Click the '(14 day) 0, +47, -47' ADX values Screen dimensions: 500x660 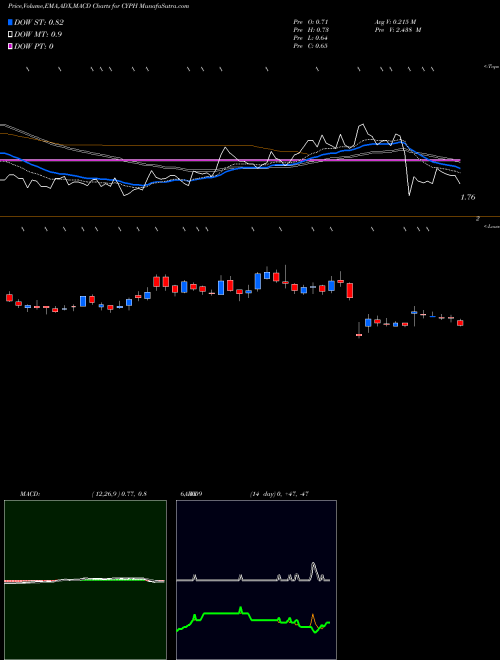click(x=279, y=494)
